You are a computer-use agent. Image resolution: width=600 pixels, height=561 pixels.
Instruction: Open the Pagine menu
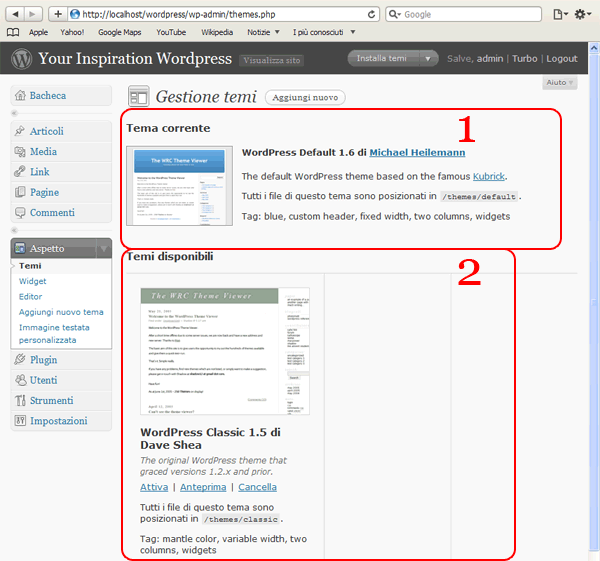click(61, 192)
